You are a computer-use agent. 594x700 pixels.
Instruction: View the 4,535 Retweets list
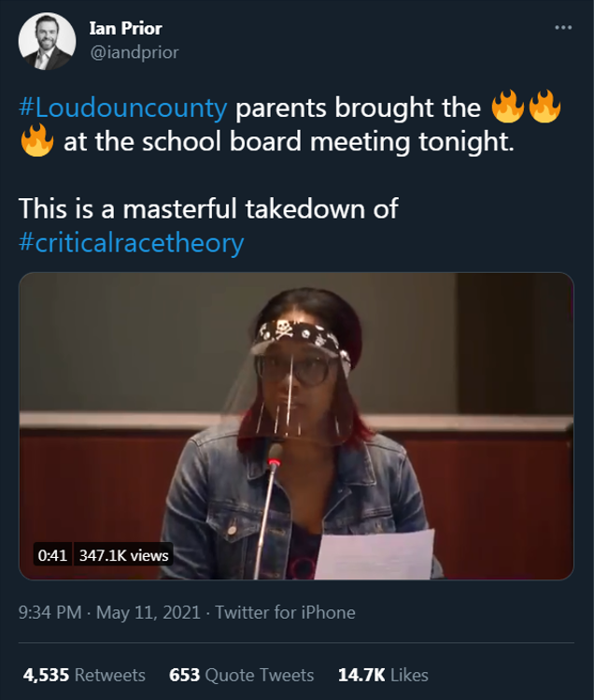point(84,674)
